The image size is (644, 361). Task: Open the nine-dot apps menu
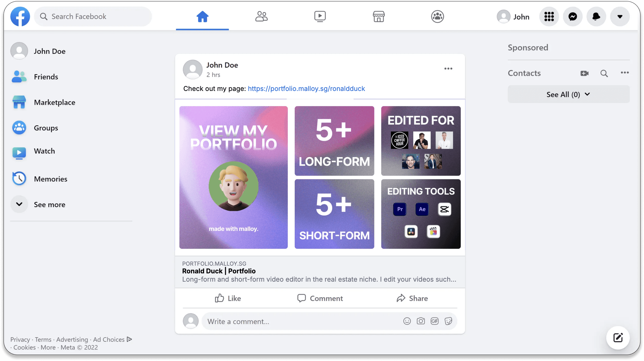click(549, 17)
